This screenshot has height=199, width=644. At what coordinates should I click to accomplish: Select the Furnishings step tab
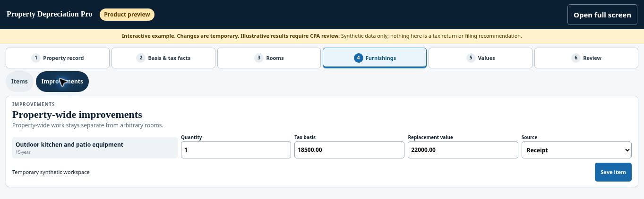(375, 58)
